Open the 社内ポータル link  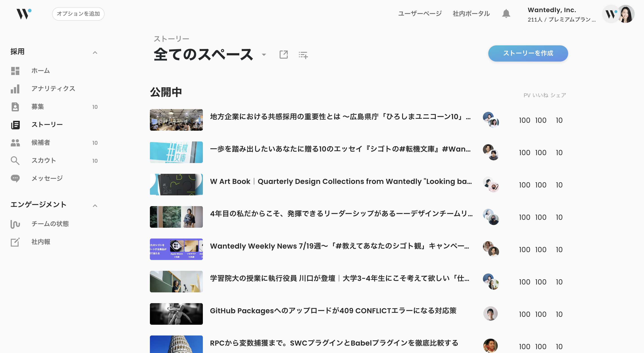pos(471,13)
